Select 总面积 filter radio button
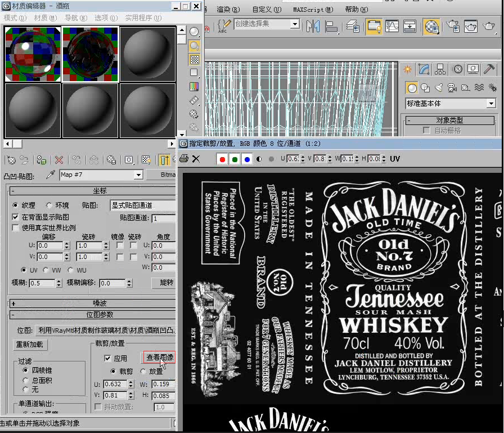 [x=26, y=380]
